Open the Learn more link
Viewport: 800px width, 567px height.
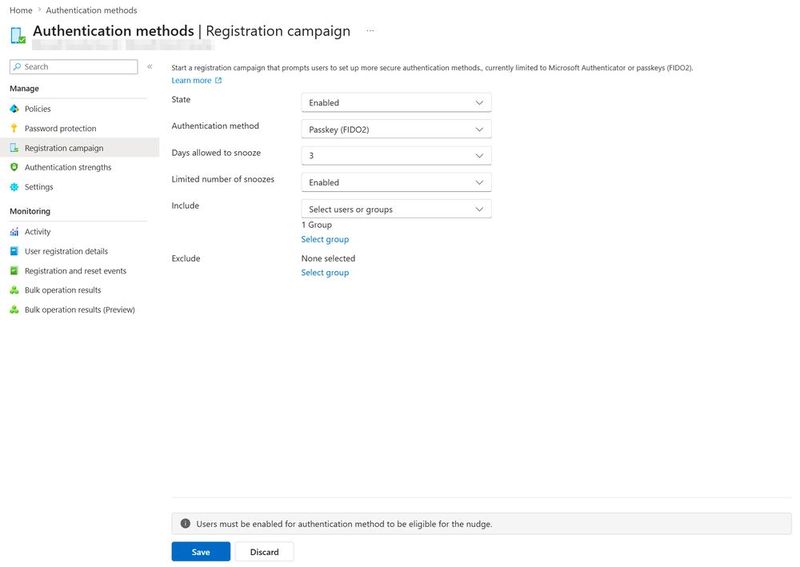(x=191, y=80)
